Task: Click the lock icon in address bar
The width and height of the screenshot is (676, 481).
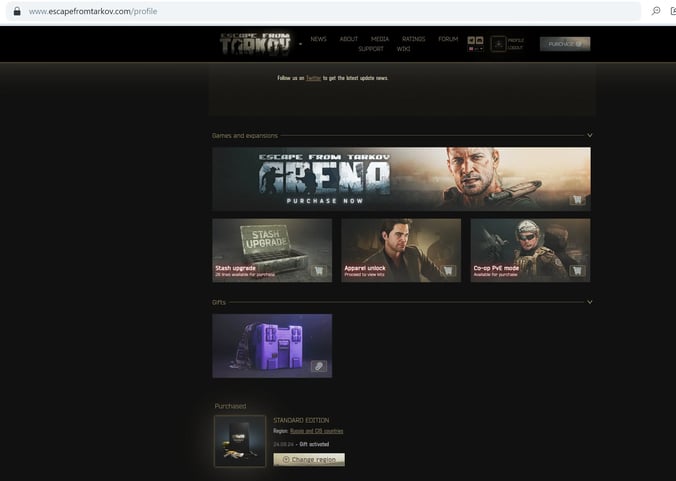Action: [x=17, y=11]
